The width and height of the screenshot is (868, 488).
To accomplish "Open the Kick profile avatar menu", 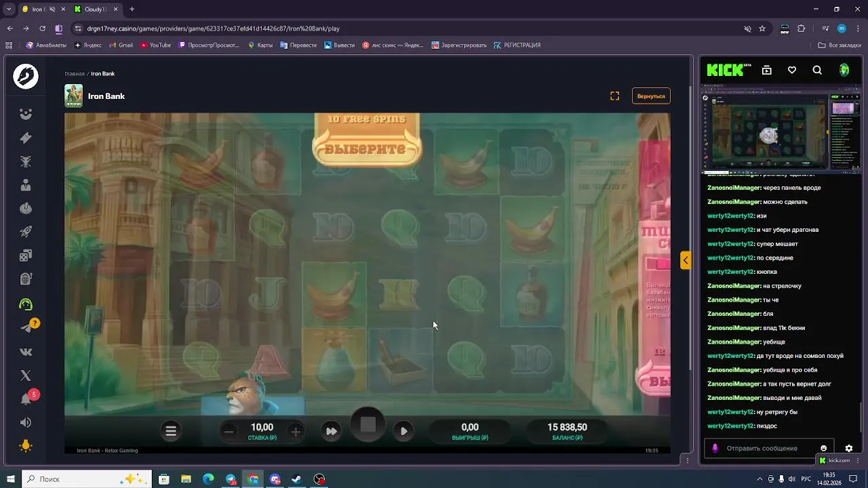I will click(x=844, y=70).
